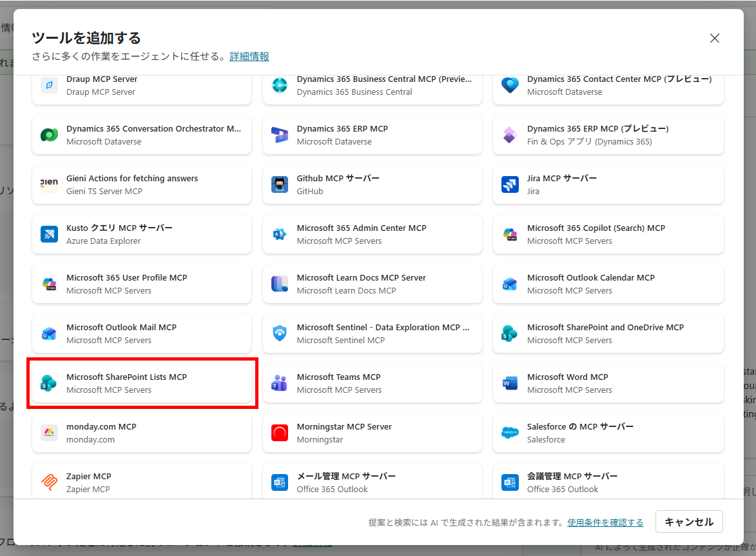Click the Gieni Actions icon
Viewport: 756px width, 556px height.
click(49, 185)
